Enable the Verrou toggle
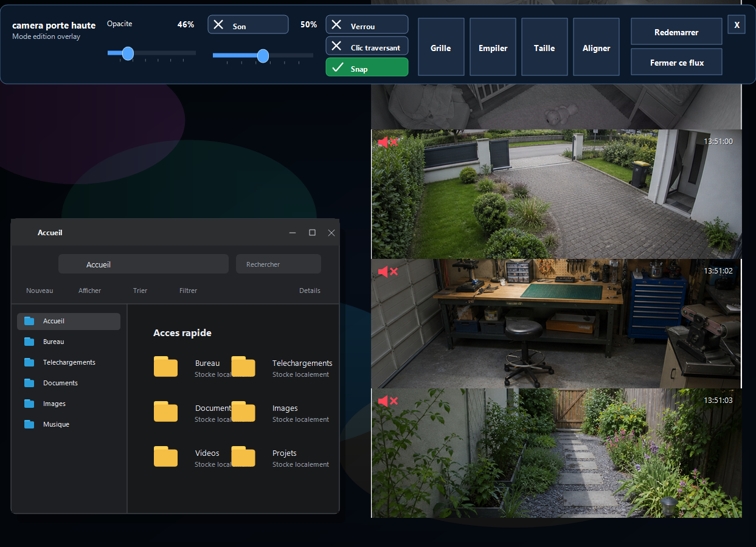 pyautogui.click(x=367, y=25)
